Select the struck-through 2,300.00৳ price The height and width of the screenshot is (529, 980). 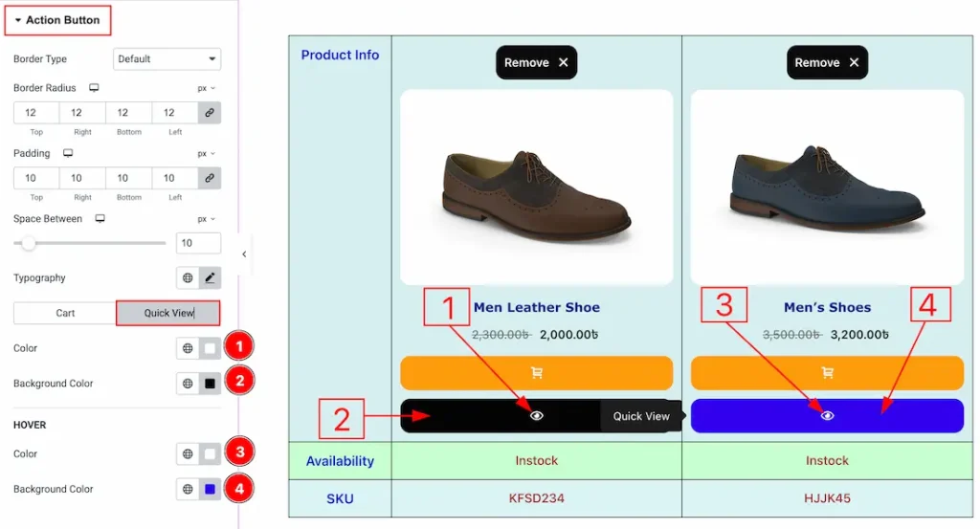(x=501, y=335)
